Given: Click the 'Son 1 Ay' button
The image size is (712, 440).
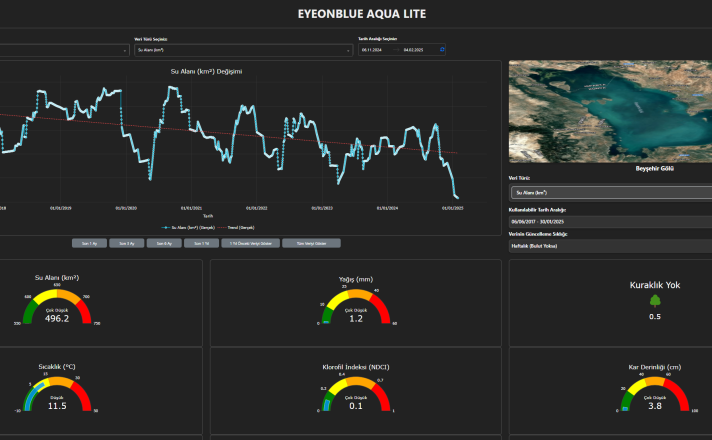Looking at the screenshot, I should coord(89,243).
